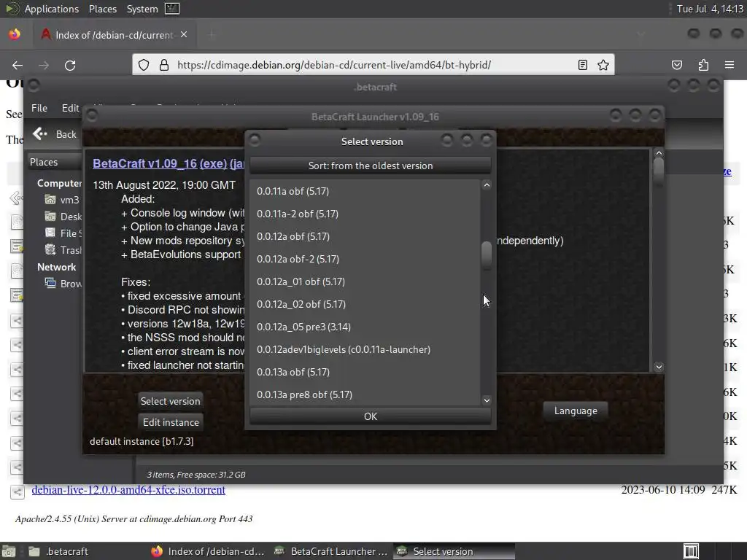Open the Browse Network sidebar item
Viewport: 747px width, 560px height.
coord(63,284)
